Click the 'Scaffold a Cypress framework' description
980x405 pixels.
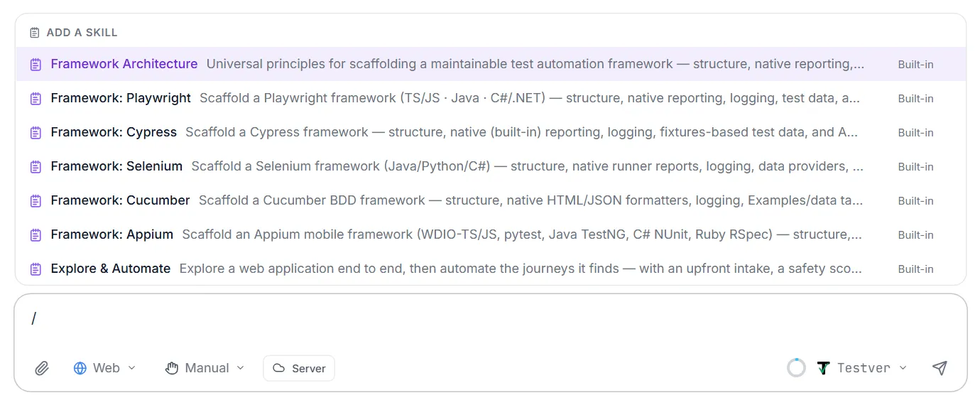pos(522,132)
